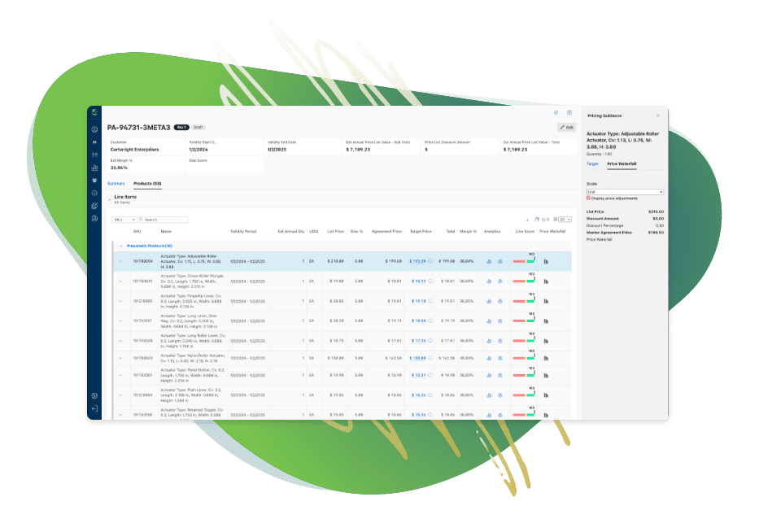Open the Scale dropdown showing Unit
The image size is (759, 532).
pos(625,191)
